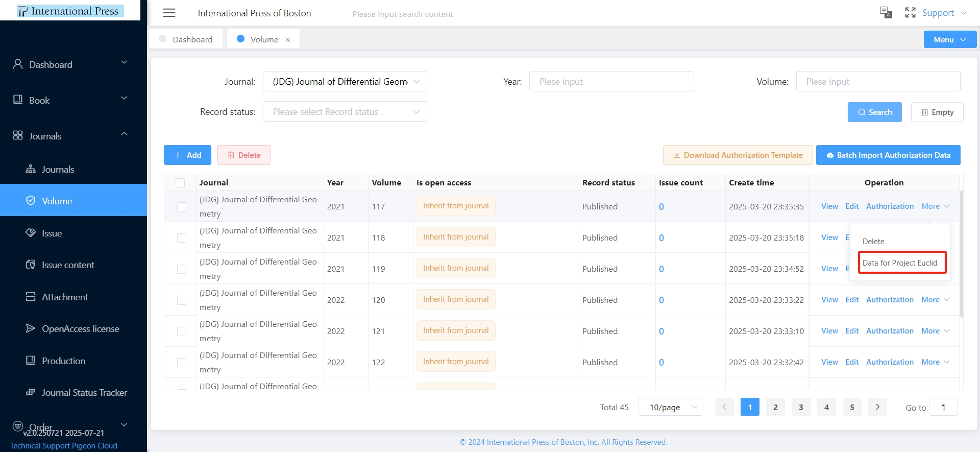Close the Volume tab

(288, 40)
